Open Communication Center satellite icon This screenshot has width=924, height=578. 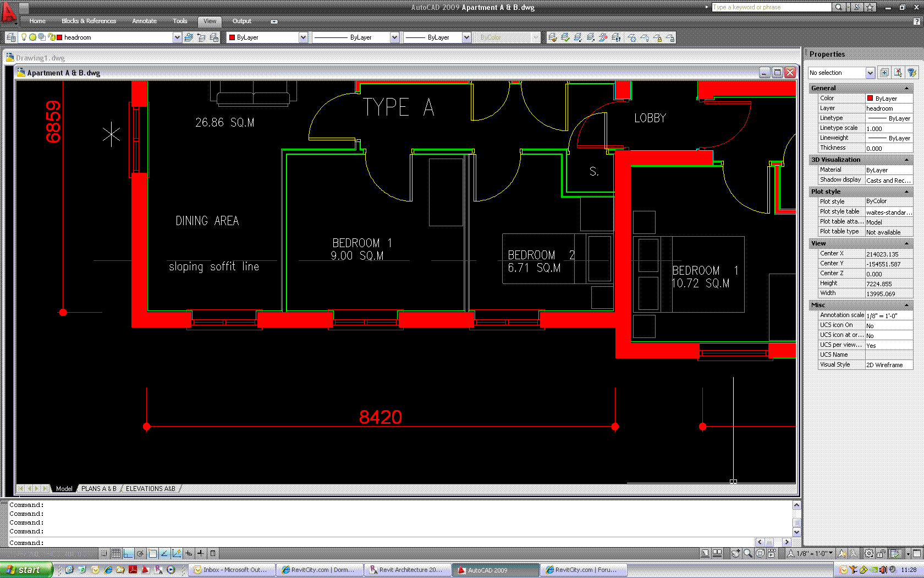pyautogui.click(x=857, y=7)
